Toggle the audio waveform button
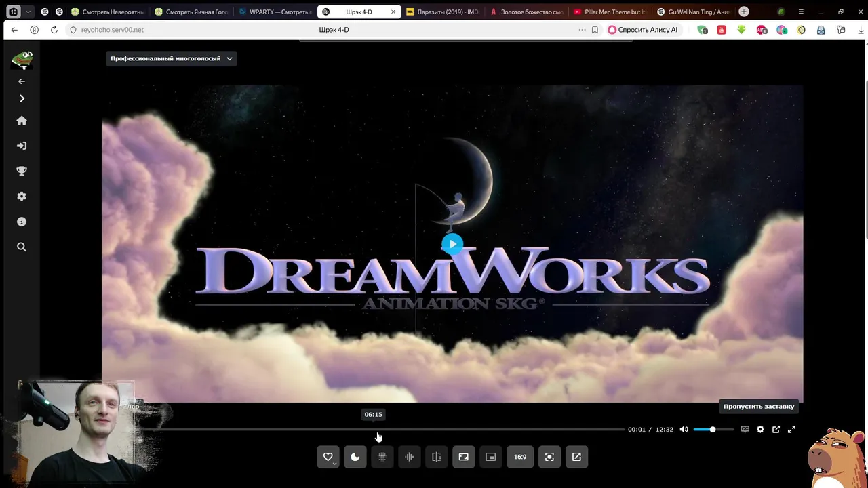Screen dimensions: 868x488 coord(410,457)
